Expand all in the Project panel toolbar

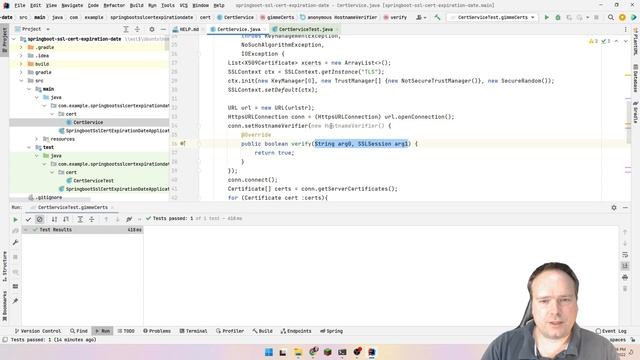pos(126,29)
